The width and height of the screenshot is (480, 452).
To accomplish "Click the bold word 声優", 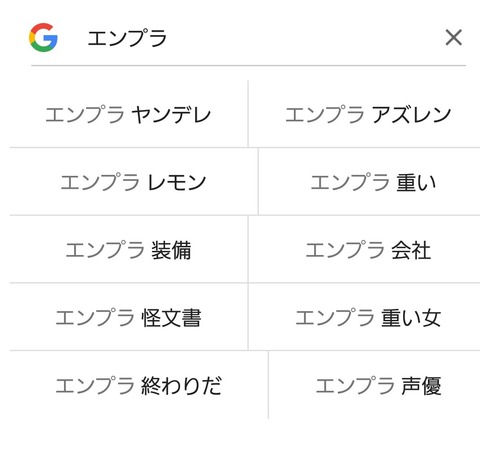I will [421, 386].
